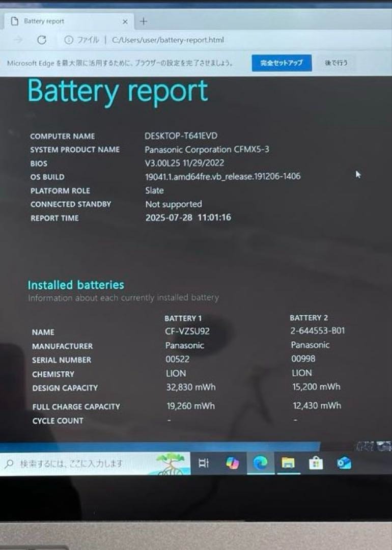Click the 後で行う button
The height and width of the screenshot is (550, 392).
tap(336, 63)
